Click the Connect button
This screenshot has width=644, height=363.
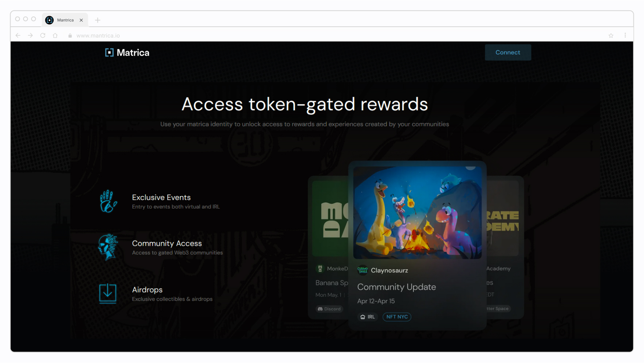507,53
